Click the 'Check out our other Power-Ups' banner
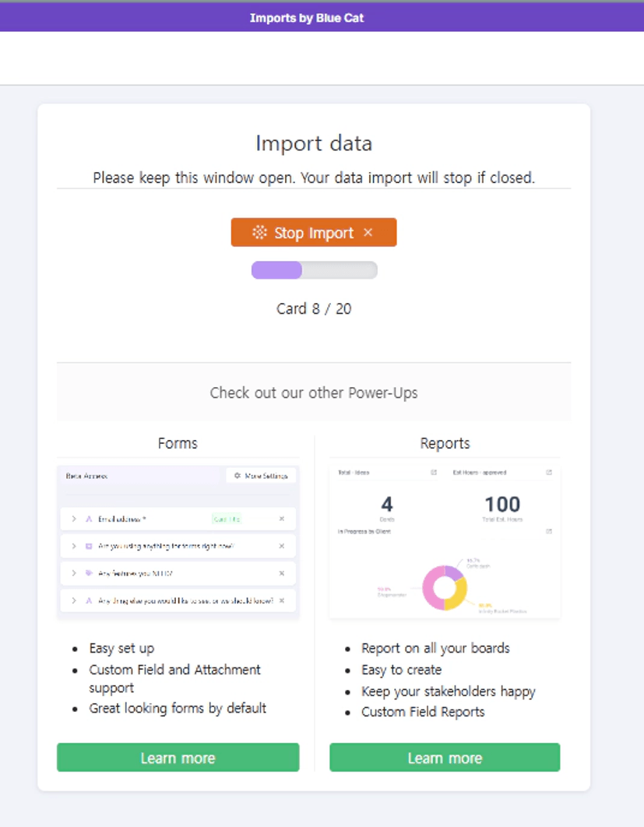 tap(314, 392)
